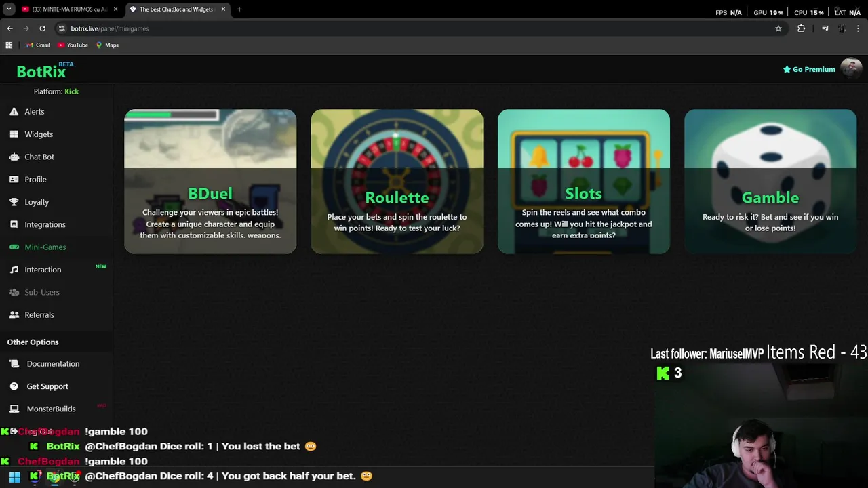Go to the Referrals page
Image resolution: width=868 pixels, height=488 pixels.
(39, 315)
